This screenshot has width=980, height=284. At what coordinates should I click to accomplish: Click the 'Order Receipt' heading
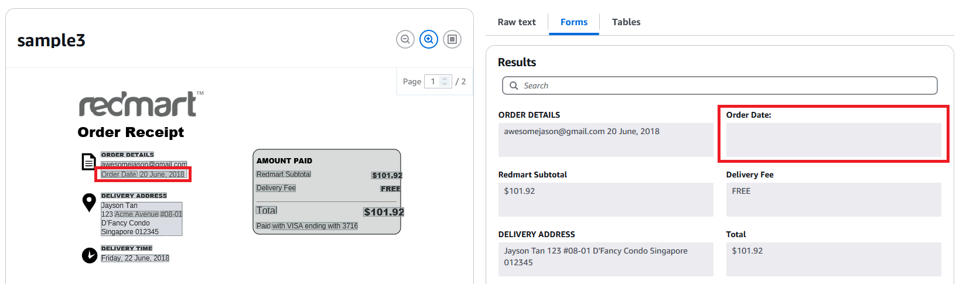(x=131, y=132)
